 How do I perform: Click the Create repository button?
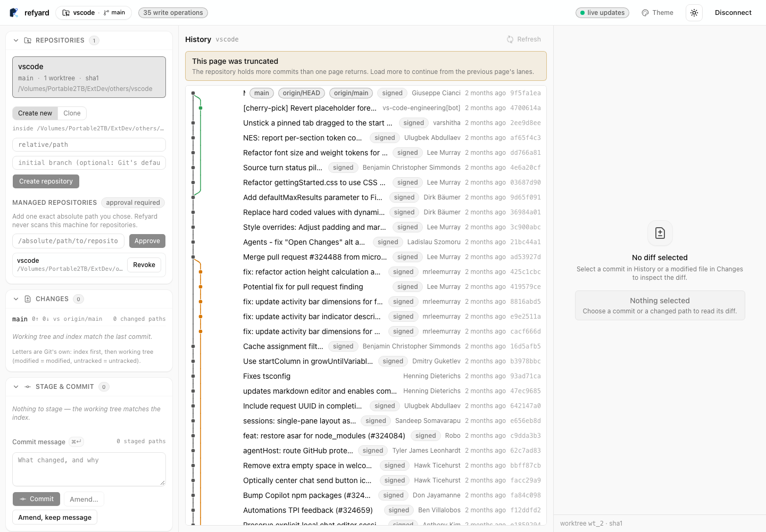click(x=46, y=181)
